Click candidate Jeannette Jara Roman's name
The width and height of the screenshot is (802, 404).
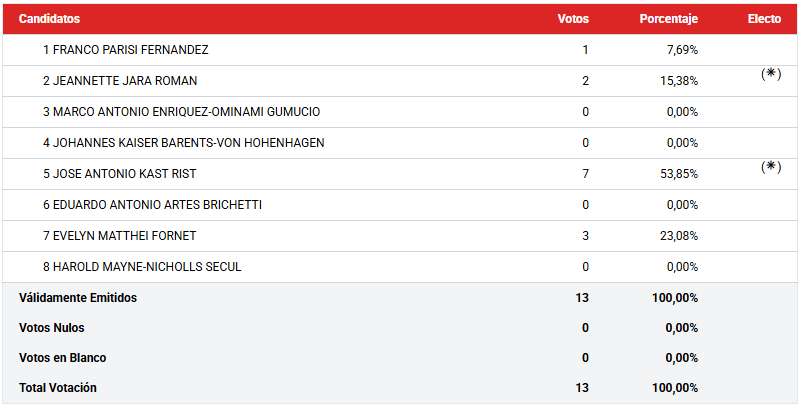coord(120,81)
